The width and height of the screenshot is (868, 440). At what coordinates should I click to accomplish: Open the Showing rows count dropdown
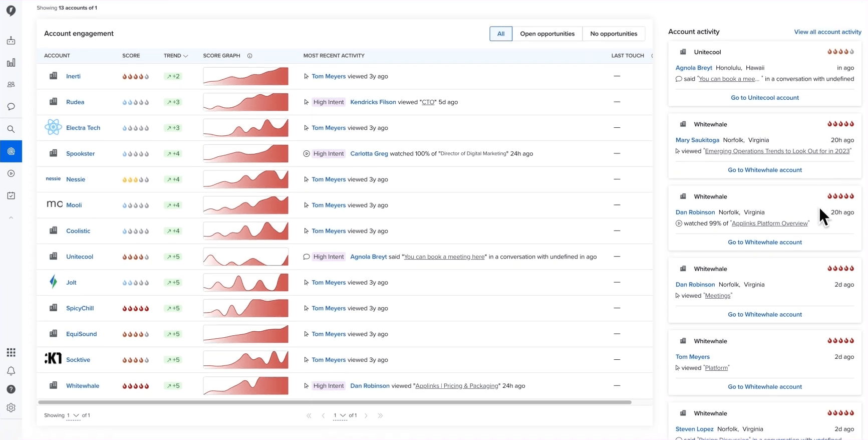tap(73, 415)
